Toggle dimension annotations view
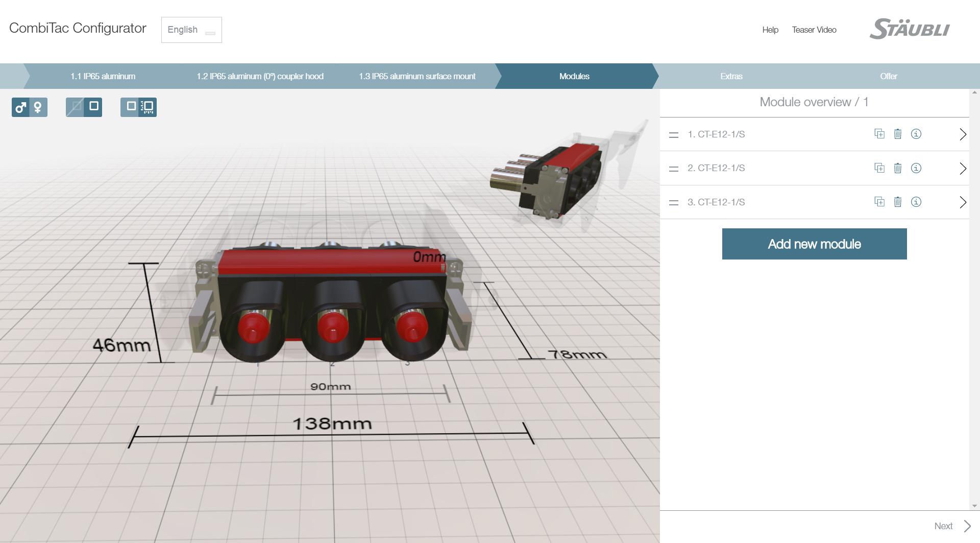The height and width of the screenshot is (543, 980). pos(146,107)
